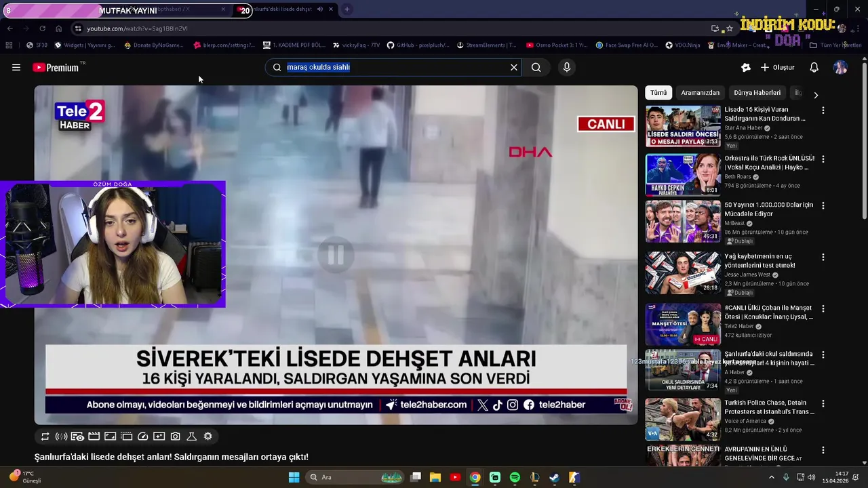Screen dimensions: 868x488
Task: Open the Windows Start button
Action: point(294,477)
